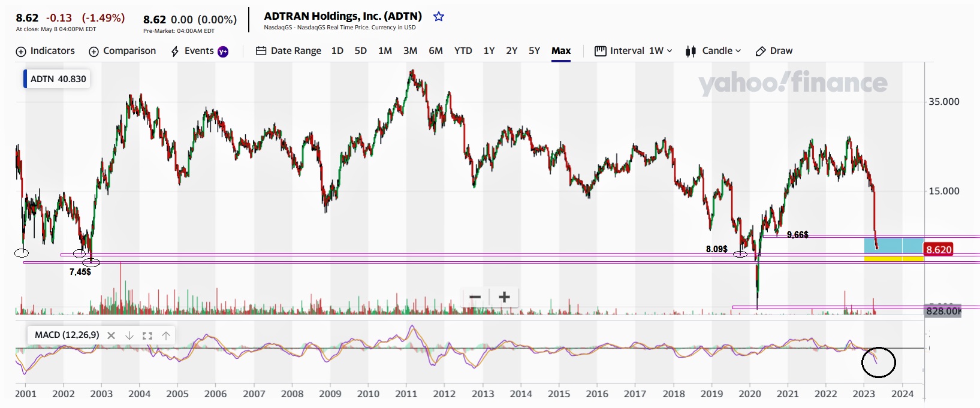Screen dimensions: 980x408
Task: Open the Date Range picker
Action: coord(288,51)
